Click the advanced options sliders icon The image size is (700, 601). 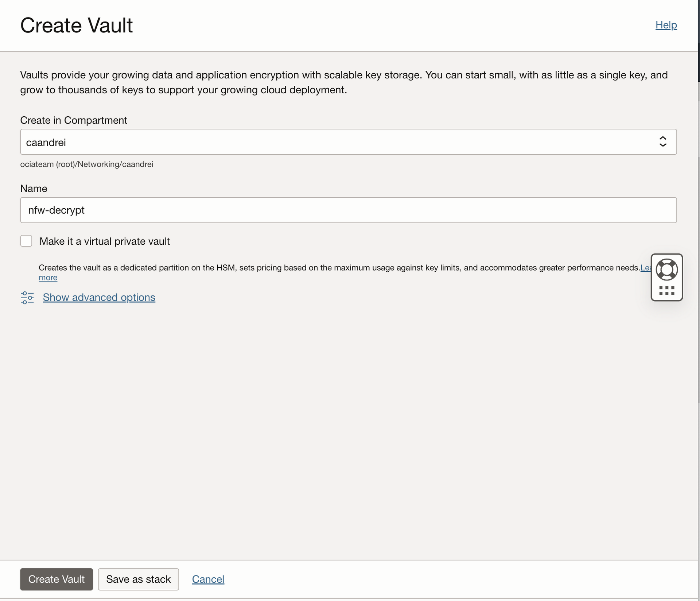tap(27, 298)
